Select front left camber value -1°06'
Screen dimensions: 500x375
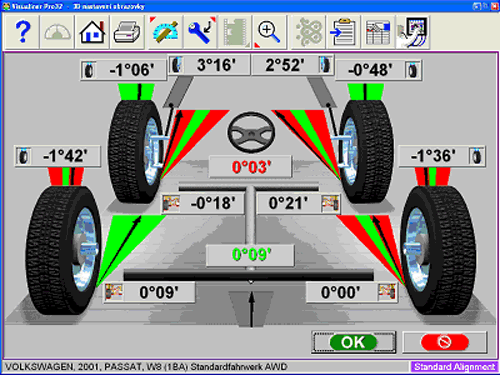coord(132,70)
